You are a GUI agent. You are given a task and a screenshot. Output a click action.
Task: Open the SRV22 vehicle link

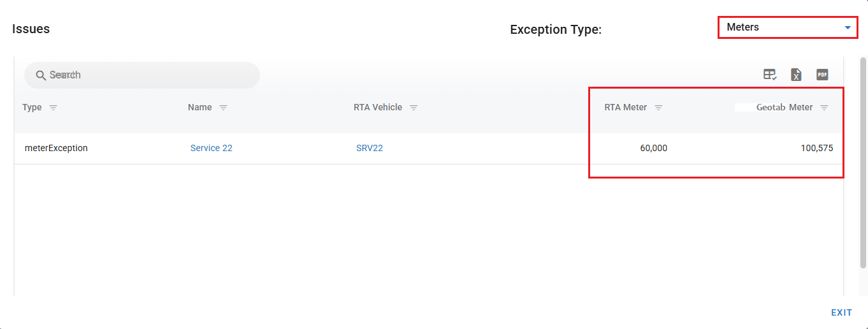coord(370,148)
